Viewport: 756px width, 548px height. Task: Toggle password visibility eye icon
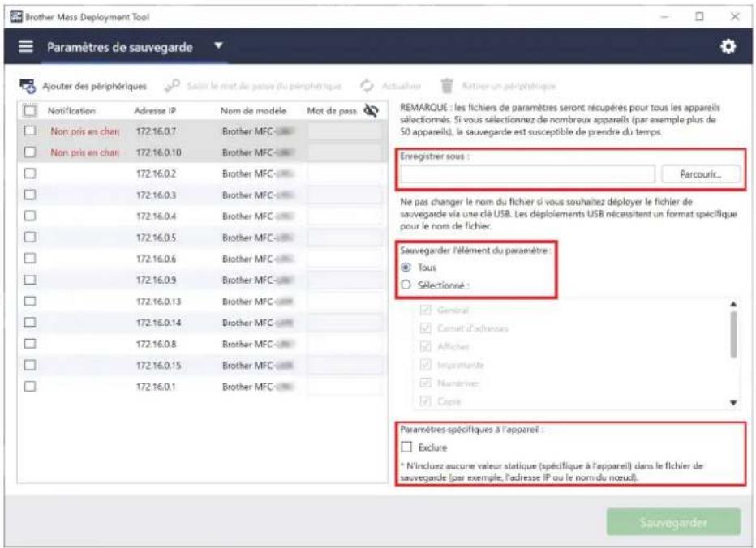point(371,110)
